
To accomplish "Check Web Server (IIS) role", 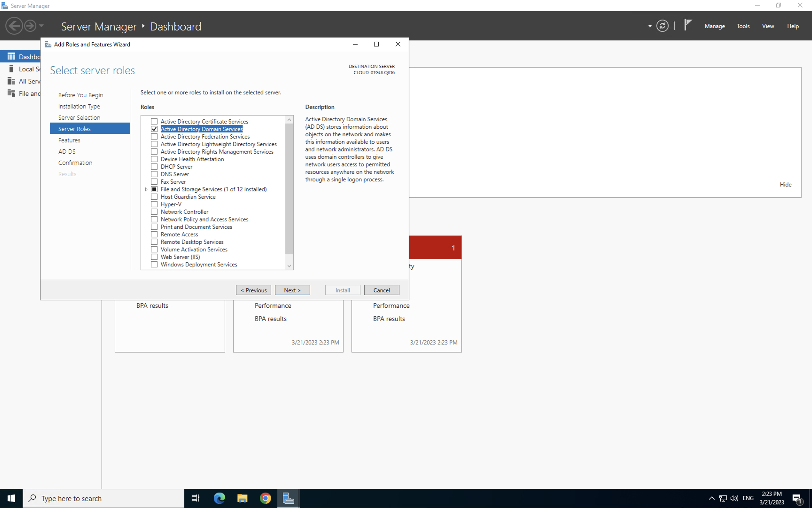I will (x=154, y=257).
